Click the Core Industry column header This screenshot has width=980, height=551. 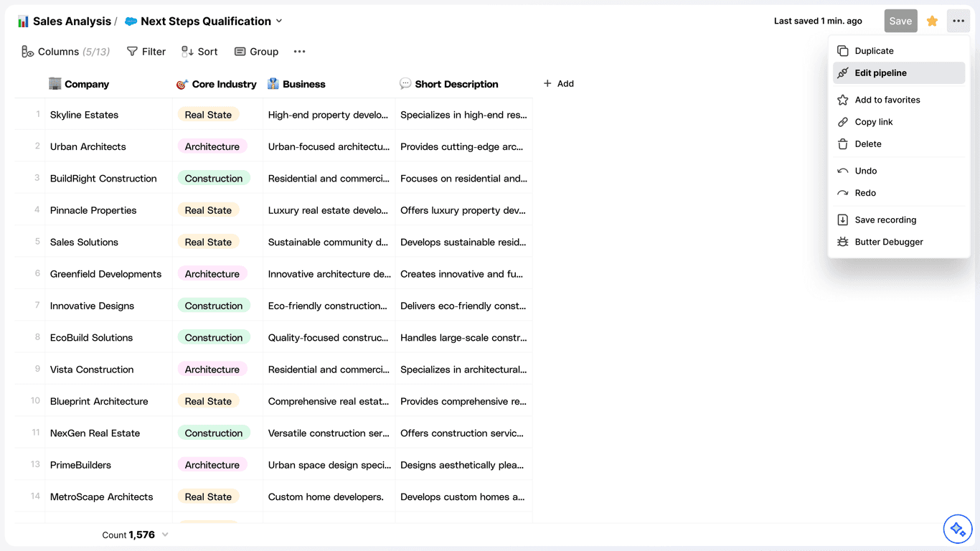pyautogui.click(x=217, y=84)
